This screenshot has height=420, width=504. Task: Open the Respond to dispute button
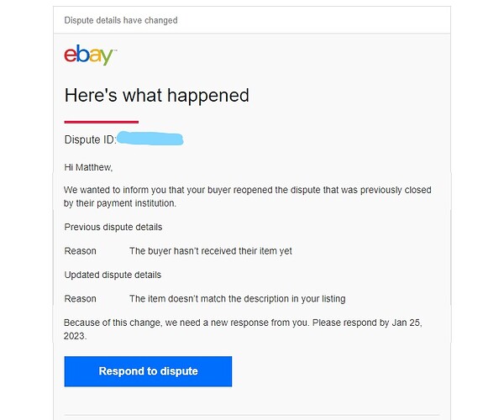148,371
